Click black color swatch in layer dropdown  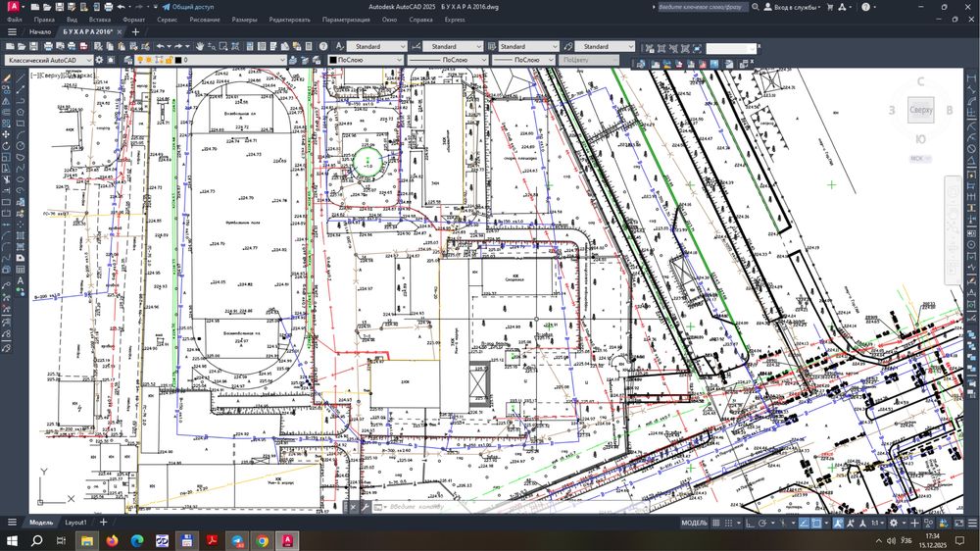pos(178,60)
